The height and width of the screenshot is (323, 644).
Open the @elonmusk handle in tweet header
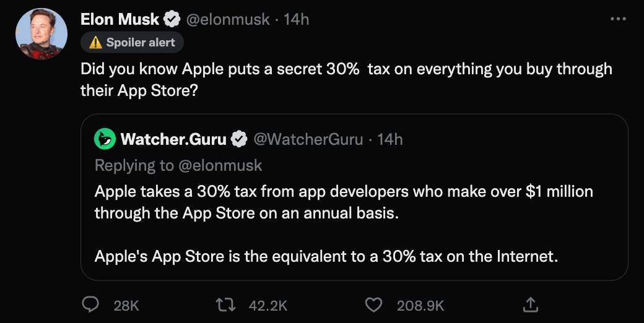point(227,20)
